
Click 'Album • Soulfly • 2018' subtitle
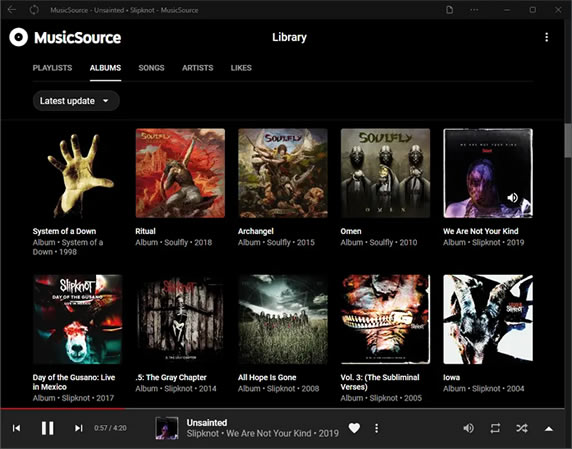click(x=174, y=243)
